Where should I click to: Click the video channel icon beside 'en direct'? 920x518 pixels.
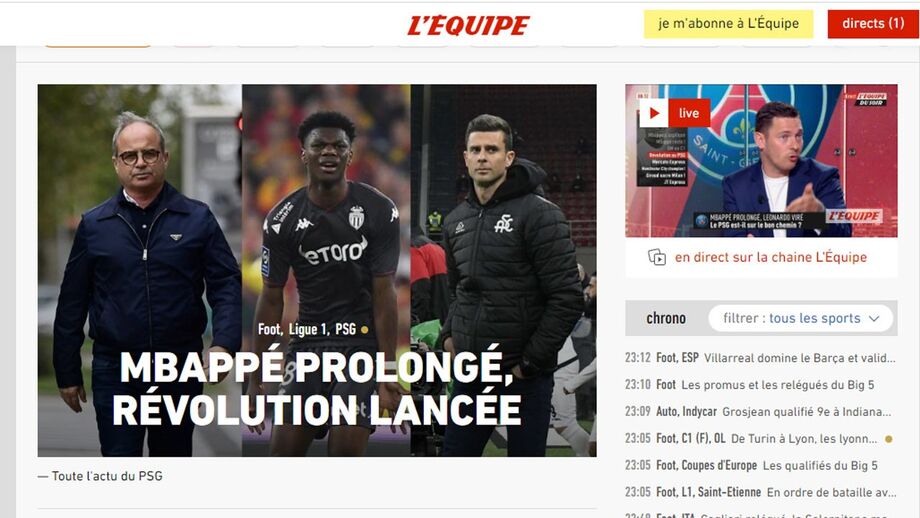(657, 257)
